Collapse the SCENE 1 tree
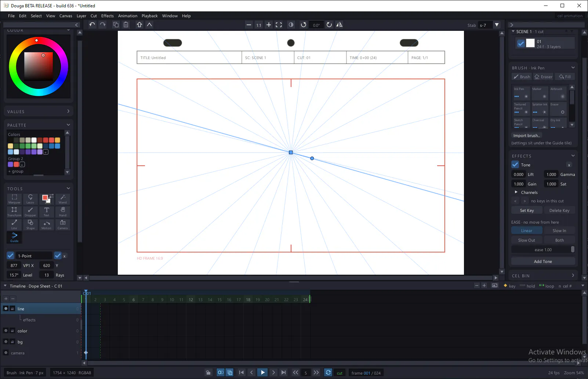 point(513,32)
